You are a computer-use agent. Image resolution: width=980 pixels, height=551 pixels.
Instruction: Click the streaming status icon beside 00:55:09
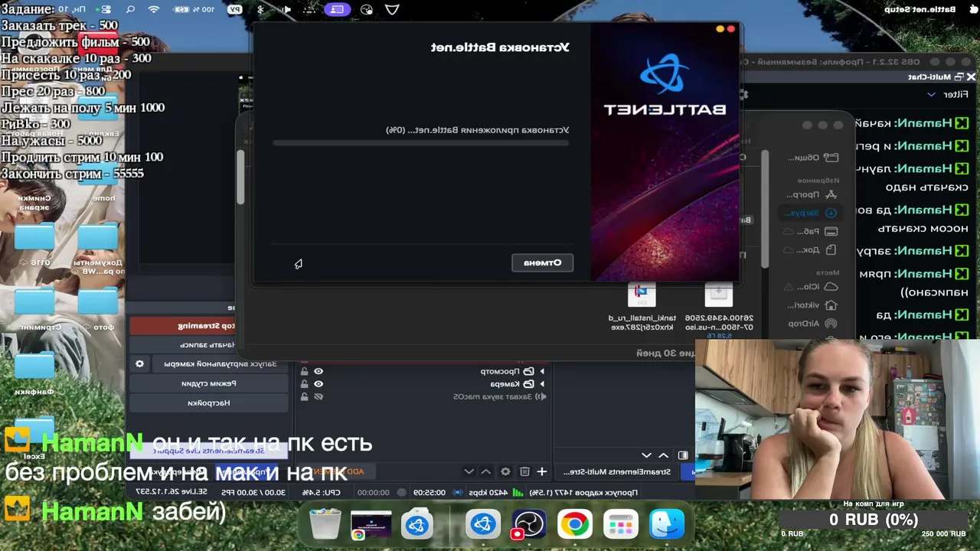[458, 493]
